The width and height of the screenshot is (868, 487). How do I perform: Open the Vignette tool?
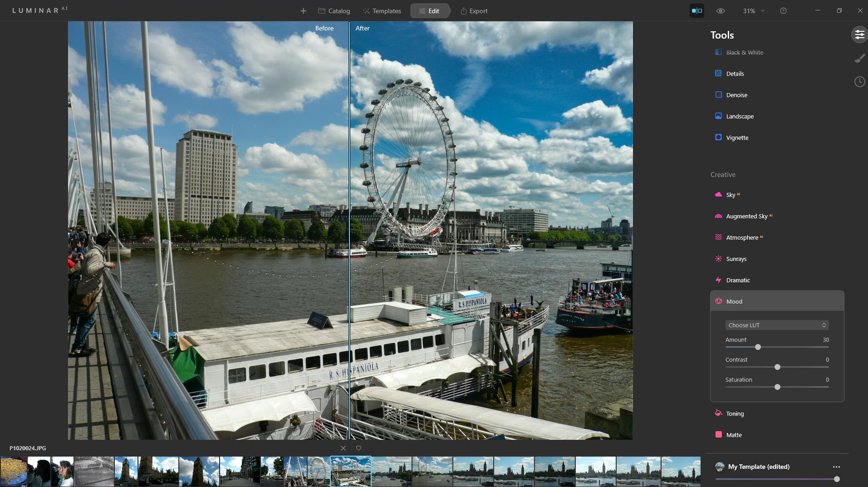(737, 138)
